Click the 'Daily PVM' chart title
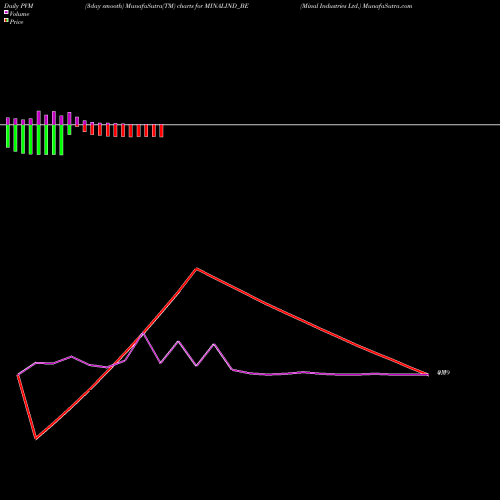Screen dimensions: 500x500 click(19, 6)
